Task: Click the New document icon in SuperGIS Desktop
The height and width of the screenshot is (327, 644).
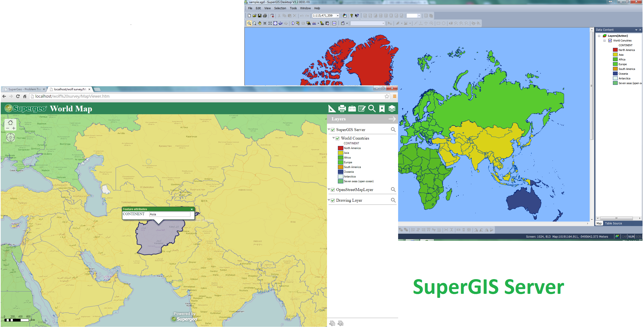Action: pyautogui.click(x=249, y=15)
